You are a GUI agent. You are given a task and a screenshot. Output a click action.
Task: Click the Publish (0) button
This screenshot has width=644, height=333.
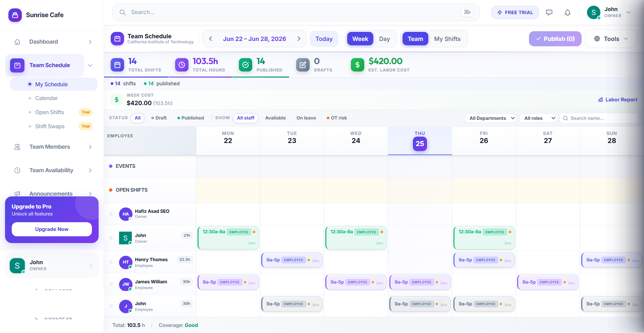coord(555,39)
